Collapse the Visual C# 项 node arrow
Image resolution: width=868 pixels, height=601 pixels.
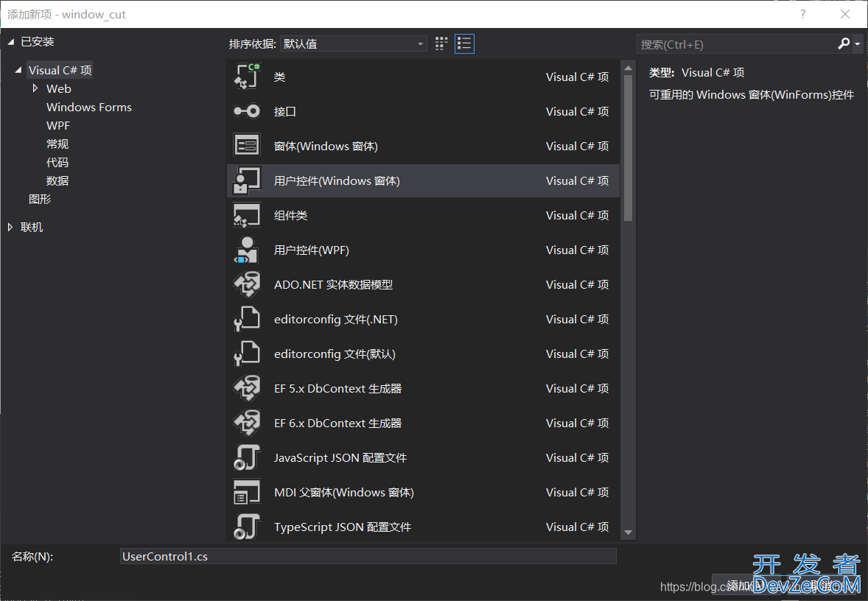pyautogui.click(x=18, y=70)
